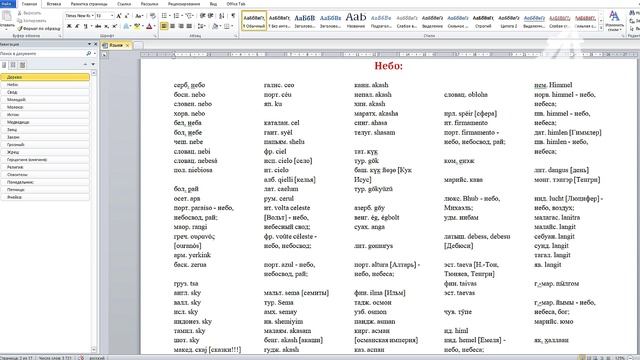640x360 pixels.
Task: Open the Office Tab ribbon tab
Action: 236,4
